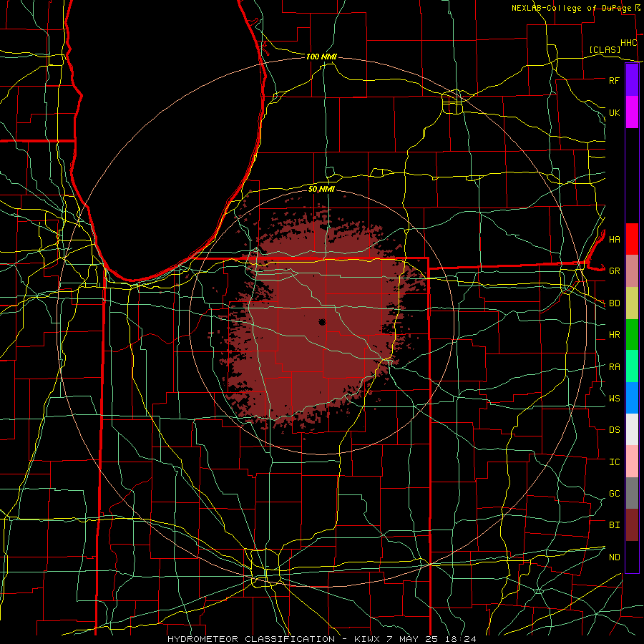Click the 100 NMI range ring label

click(321, 57)
